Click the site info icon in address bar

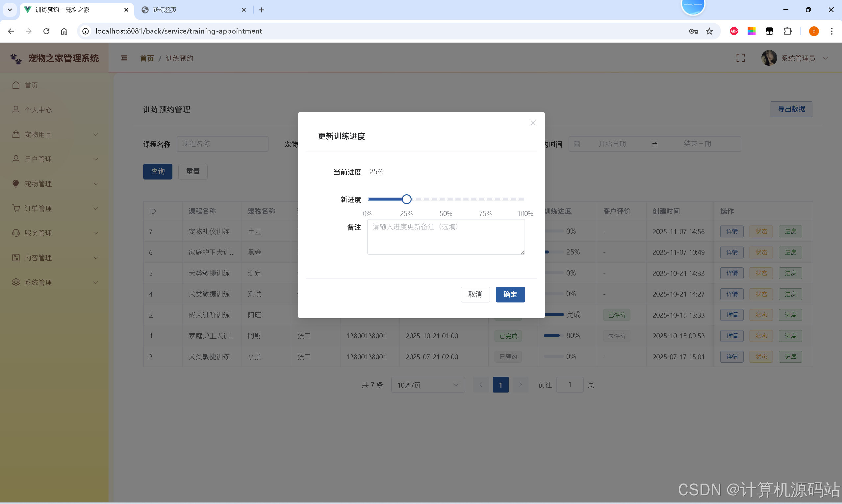click(86, 31)
